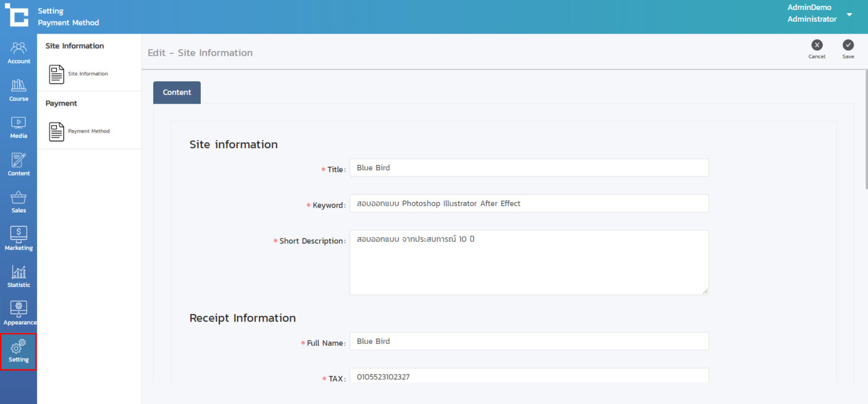The height and width of the screenshot is (404, 868).
Task: Open the Account section in sidebar
Action: pyautogui.click(x=19, y=52)
